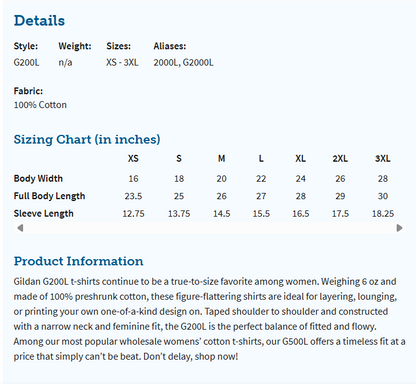Screen dimensions: 416x384
Task: Click the Details heading
Action: point(39,21)
